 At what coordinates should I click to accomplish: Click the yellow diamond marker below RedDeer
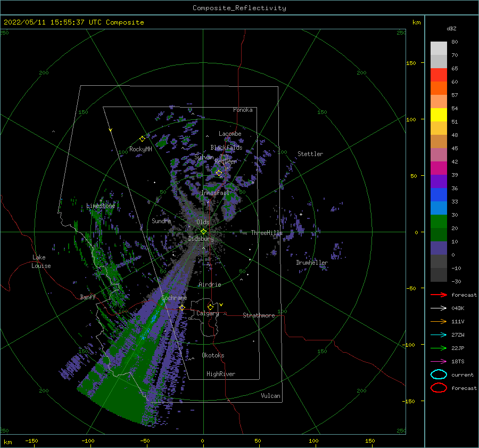(219, 173)
